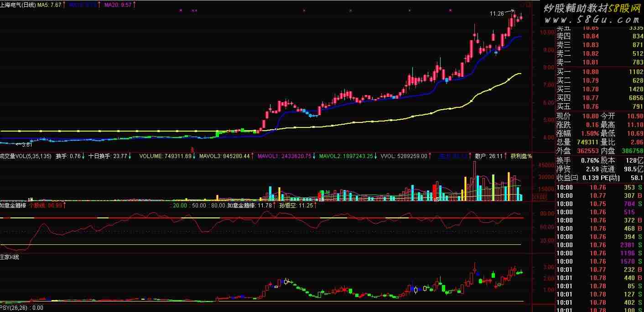This screenshot has height=312, width=644.
Task: Select the MA5: 7.67 indicator label
Action: point(49,5)
